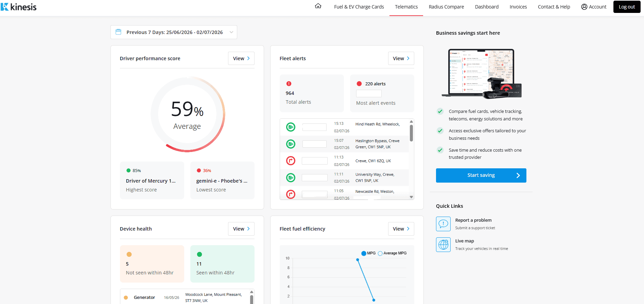Open the Live map globe icon
Viewport: 644px width, 304px height.
click(443, 244)
